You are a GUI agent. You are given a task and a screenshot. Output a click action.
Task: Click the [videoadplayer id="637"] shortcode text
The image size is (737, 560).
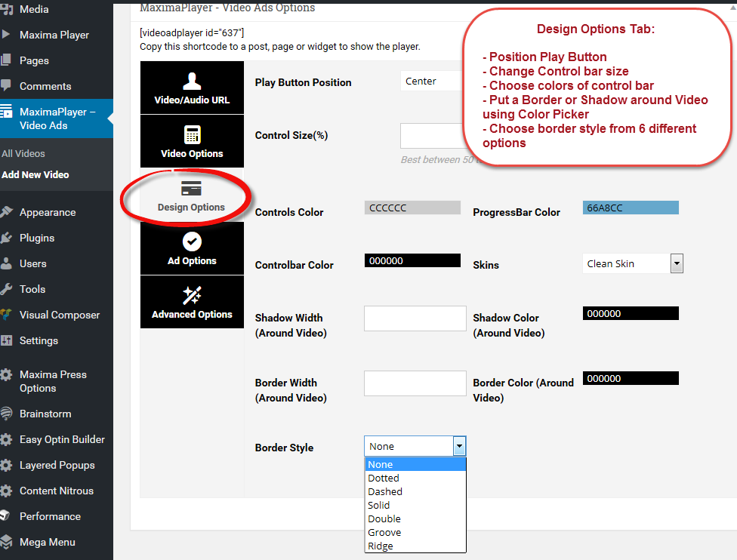192,32
